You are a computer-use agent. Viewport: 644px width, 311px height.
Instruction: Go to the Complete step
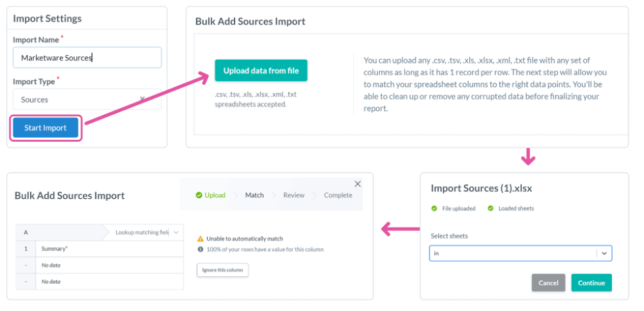338,196
